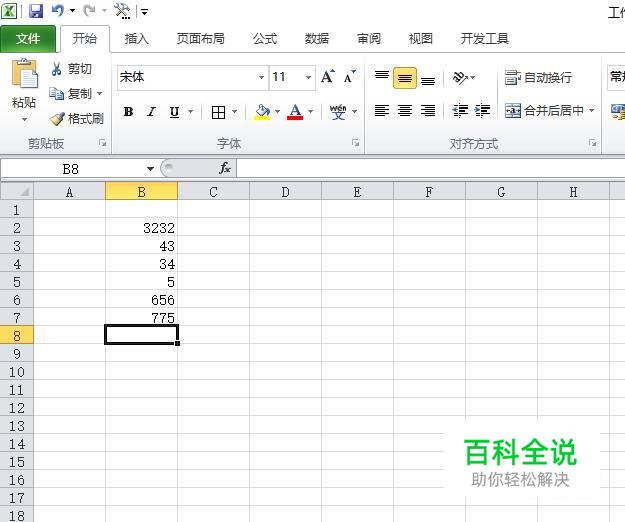This screenshot has width=625, height=522.
Task: Open the fill color dropdown arrow
Action: coord(277,112)
